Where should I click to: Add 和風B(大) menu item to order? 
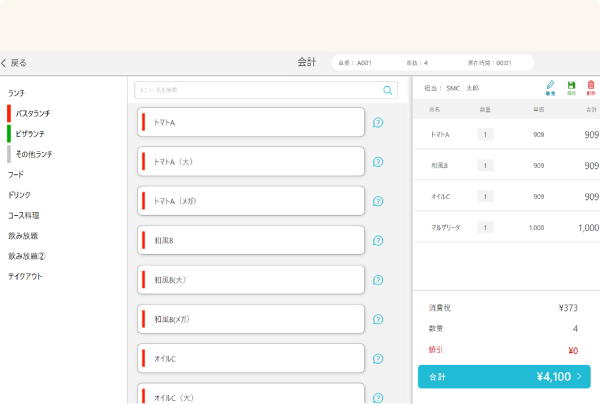[x=251, y=280]
